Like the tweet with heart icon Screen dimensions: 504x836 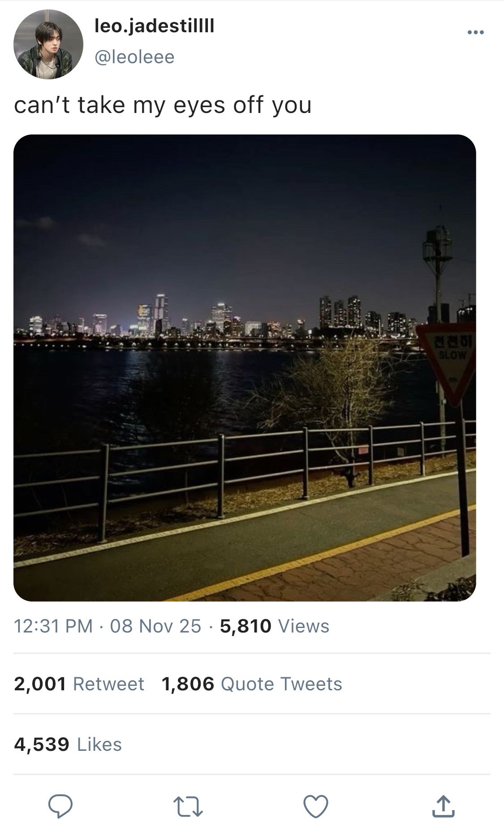coord(316,806)
